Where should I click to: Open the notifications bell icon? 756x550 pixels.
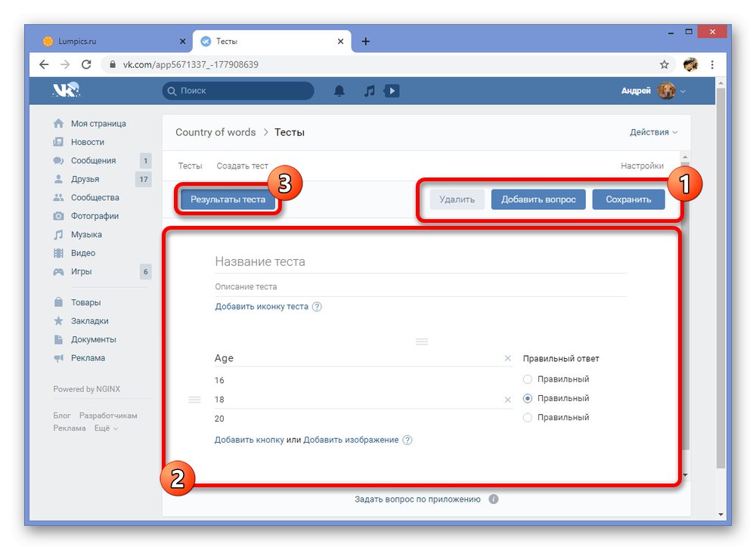(339, 91)
